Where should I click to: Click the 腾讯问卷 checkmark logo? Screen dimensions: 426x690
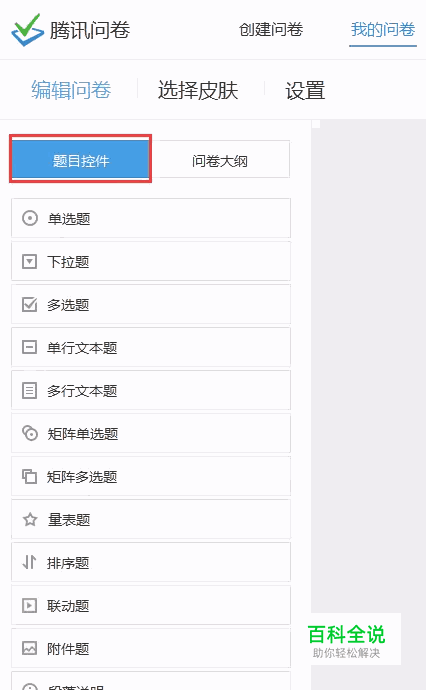[x=27, y=29]
